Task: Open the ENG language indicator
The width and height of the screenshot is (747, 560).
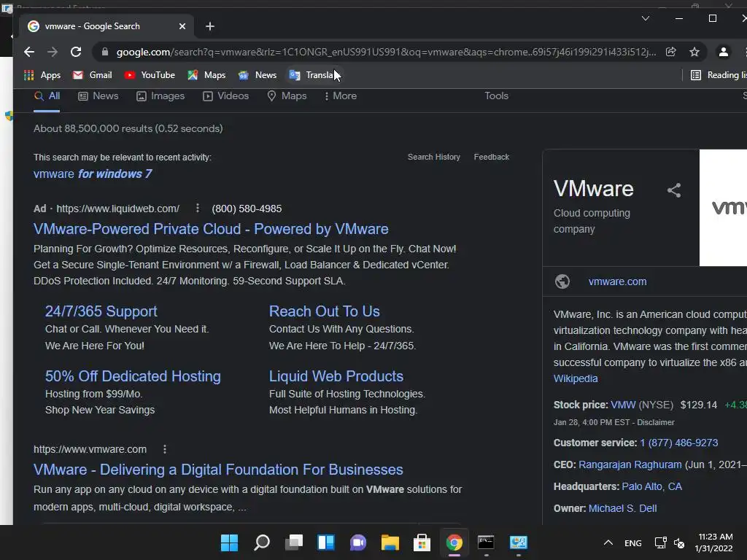Action: pos(632,542)
